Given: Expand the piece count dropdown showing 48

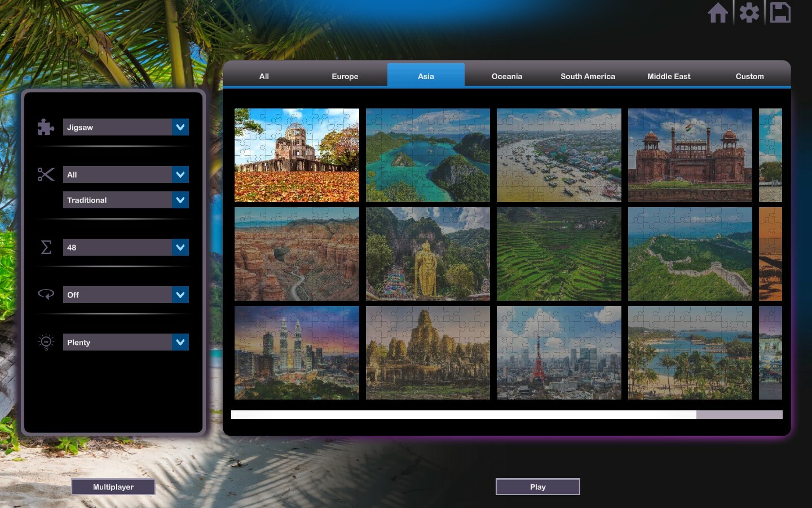Looking at the screenshot, I should pos(126,247).
